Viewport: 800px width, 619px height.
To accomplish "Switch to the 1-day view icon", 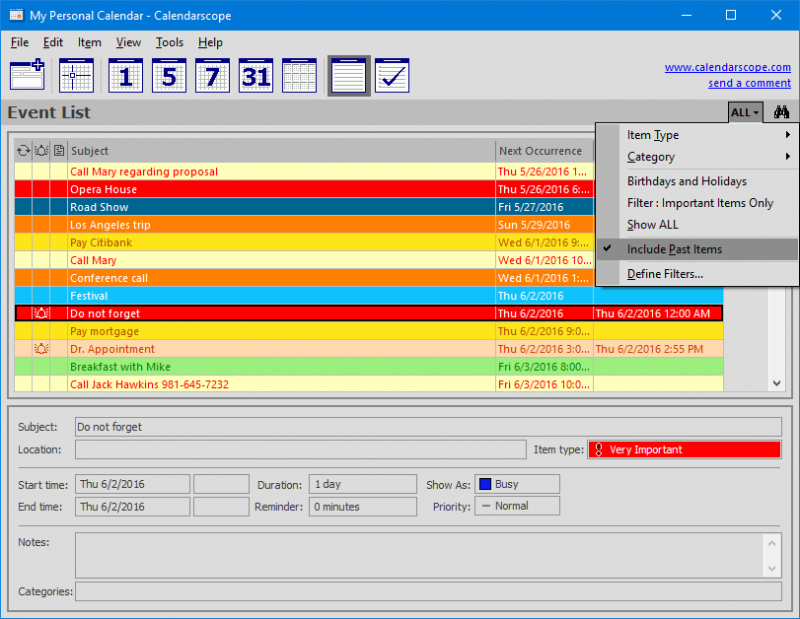I will (125, 76).
